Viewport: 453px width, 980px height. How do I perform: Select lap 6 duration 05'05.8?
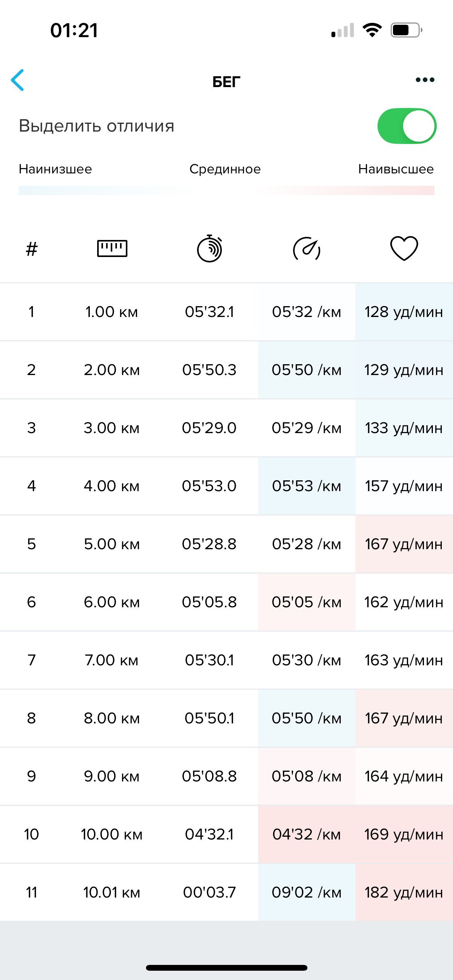(209, 602)
